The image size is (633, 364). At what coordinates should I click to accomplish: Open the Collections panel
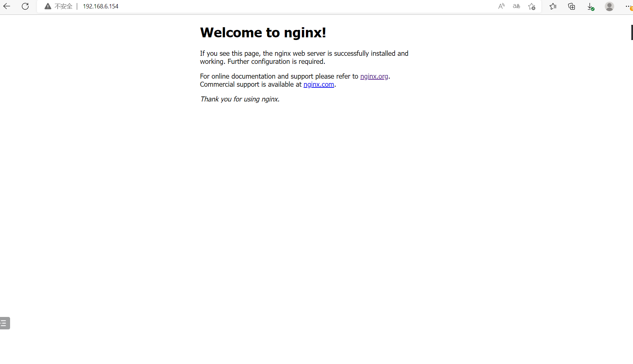[571, 6]
